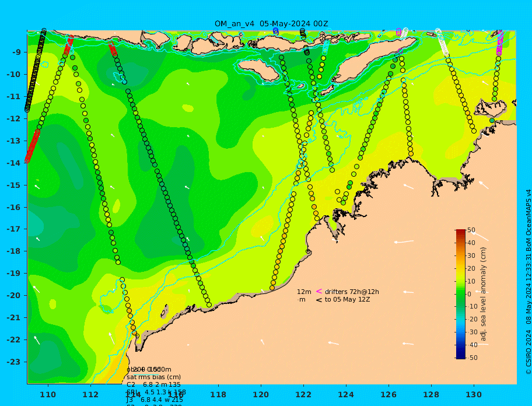
Task: Click the color bar -50 label
Action: [473, 358]
